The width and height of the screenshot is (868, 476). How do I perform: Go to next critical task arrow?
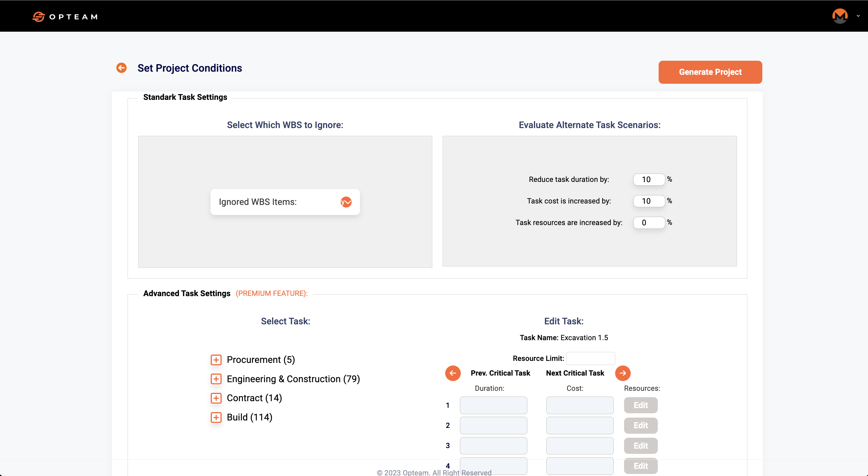[622, 373]
